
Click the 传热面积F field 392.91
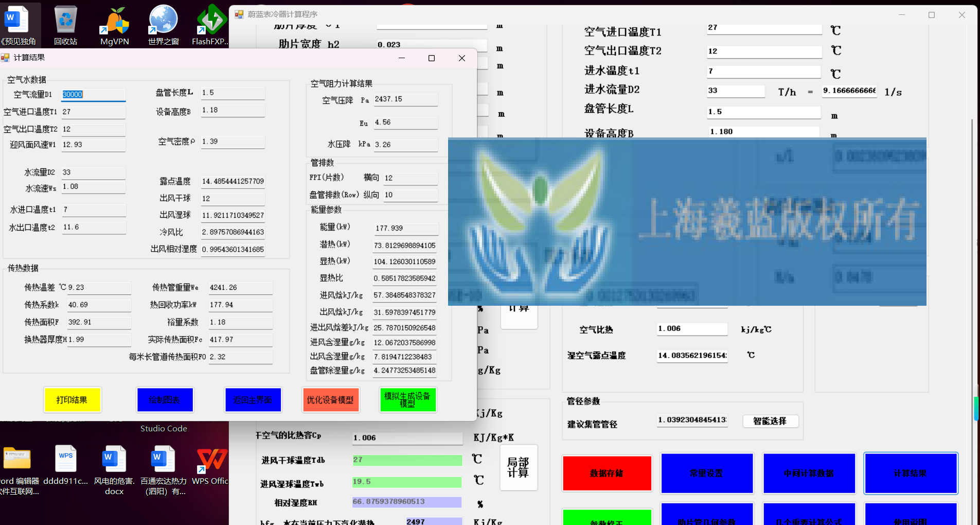point(99,323)
